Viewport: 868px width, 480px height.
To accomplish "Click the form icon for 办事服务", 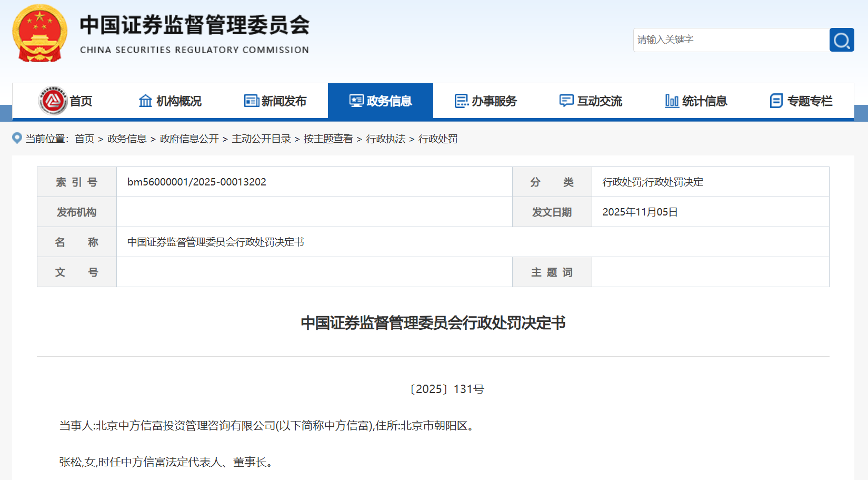I will (461, 101).
